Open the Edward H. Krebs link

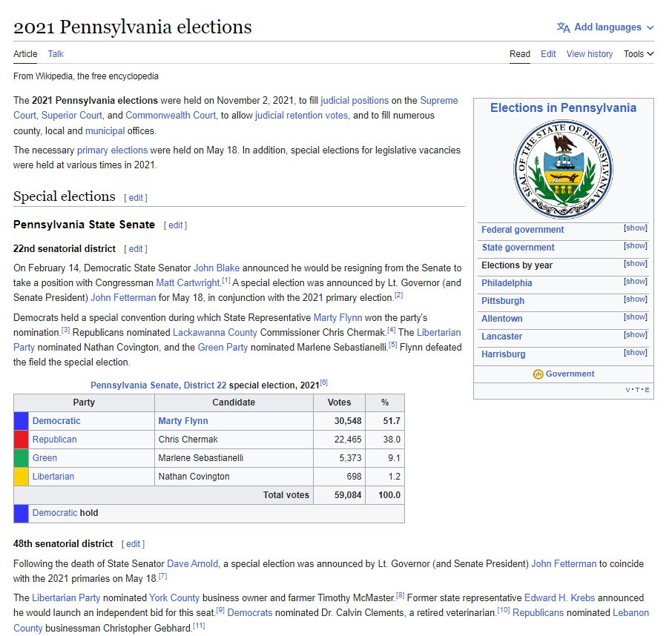click(560, 598)
